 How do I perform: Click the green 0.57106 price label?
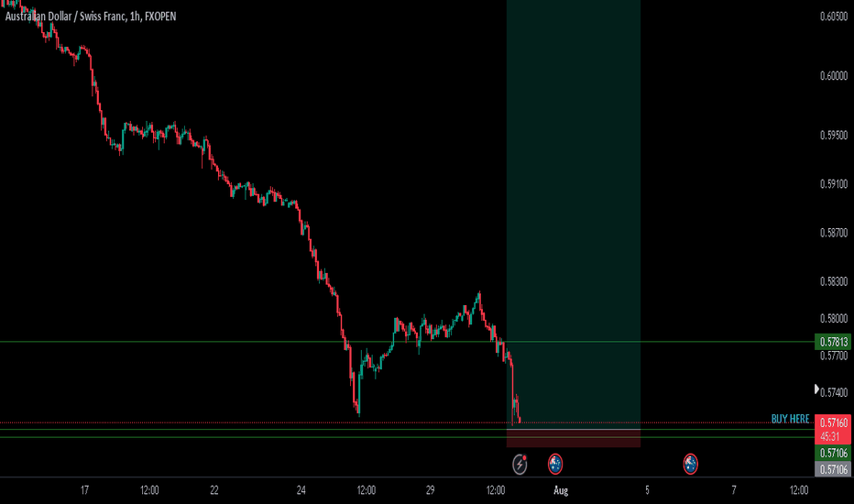tap(834, 454)
